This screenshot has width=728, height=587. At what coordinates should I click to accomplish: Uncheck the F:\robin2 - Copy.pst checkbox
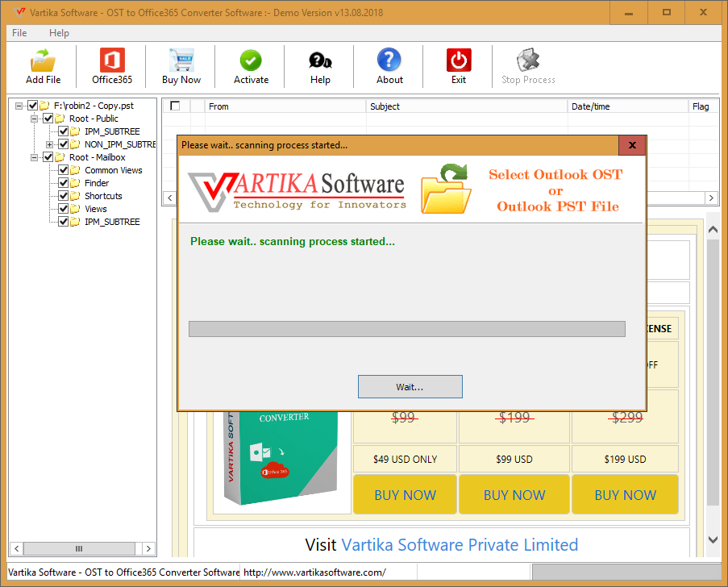tap(32, 106)
